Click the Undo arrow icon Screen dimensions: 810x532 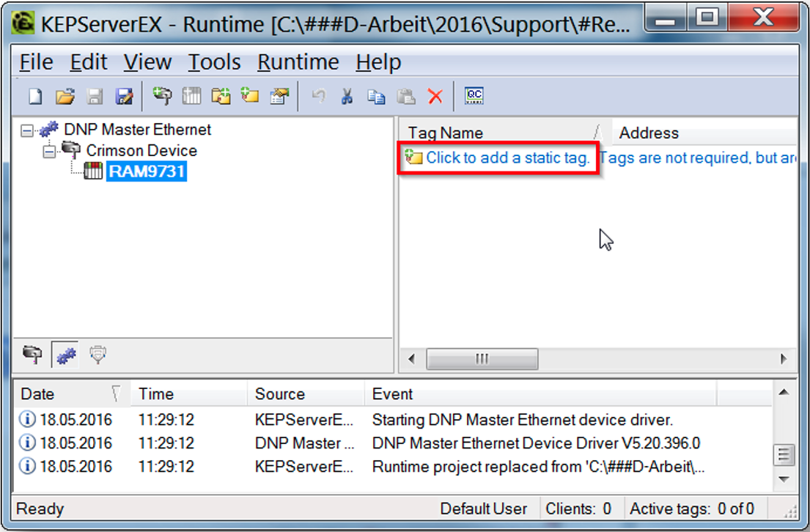[319, 96]
